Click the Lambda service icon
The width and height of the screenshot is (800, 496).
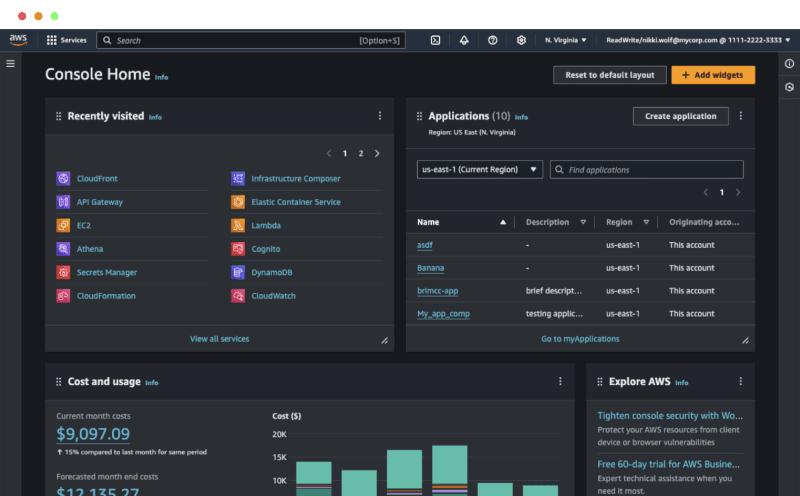(x=238, y=226)
